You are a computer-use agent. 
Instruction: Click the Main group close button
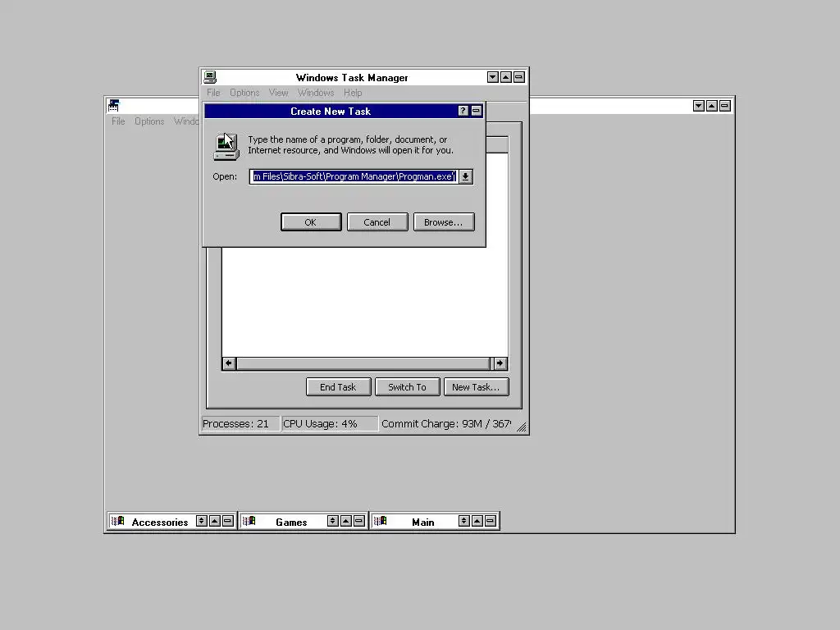tap(491, 521)
